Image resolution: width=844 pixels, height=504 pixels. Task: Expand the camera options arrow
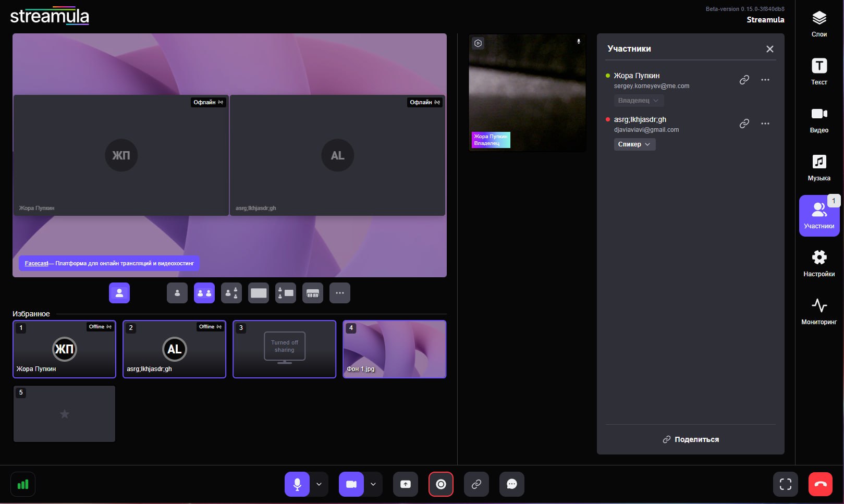tap(373, 484)
